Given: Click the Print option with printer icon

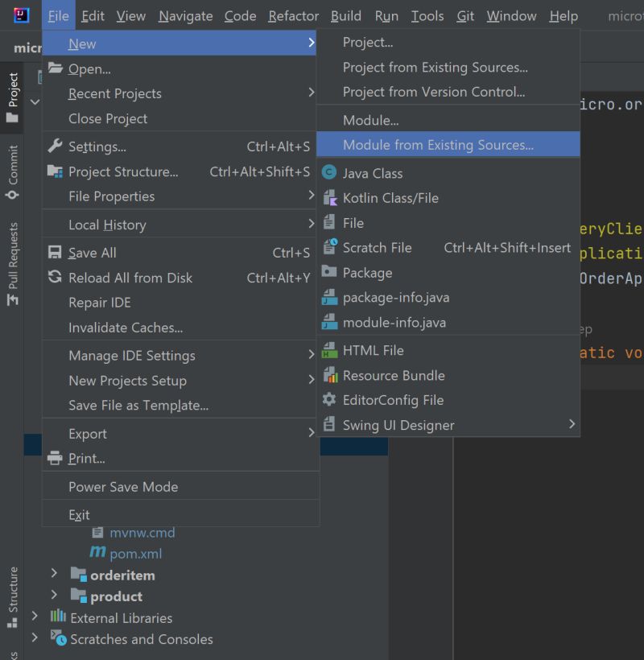Looking at the screenshot, I should coord(89,458).
